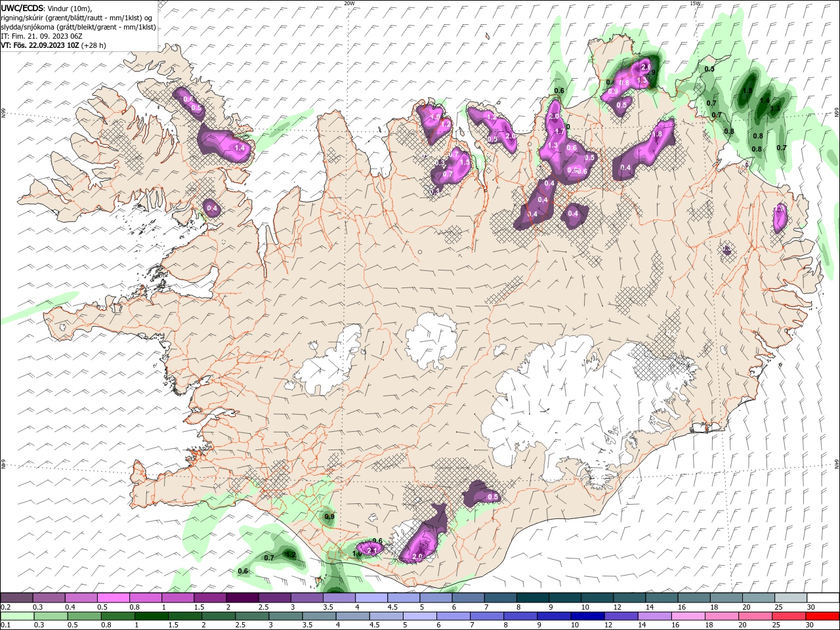Select the 20 mm pink rainfall legend swatch
Viewport: 840px width, 630px height.
[754, 616]
